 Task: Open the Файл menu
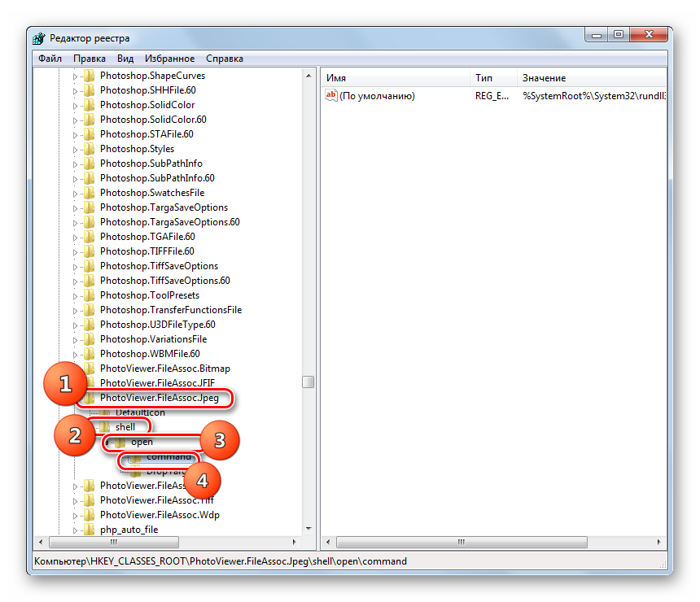point(50,59)
